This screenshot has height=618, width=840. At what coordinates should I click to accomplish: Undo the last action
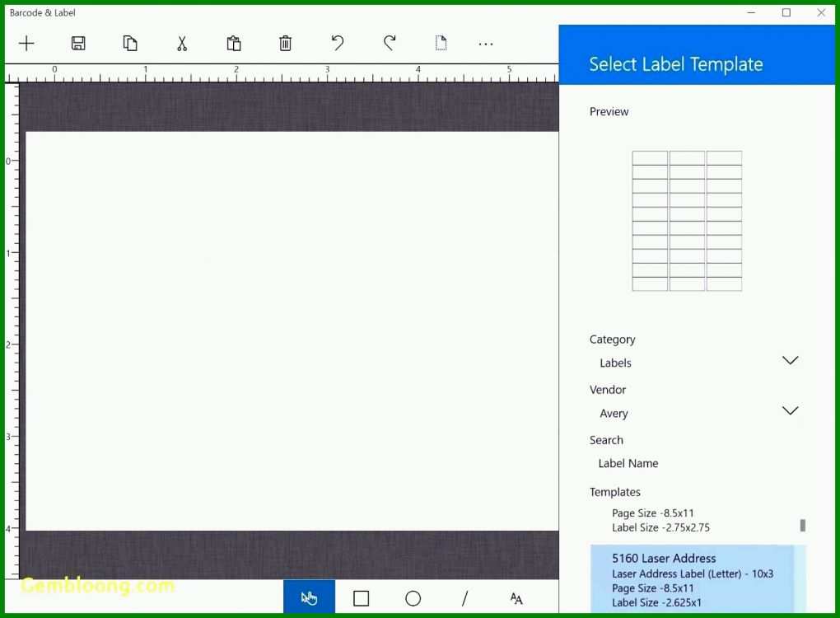click(337, 43)
